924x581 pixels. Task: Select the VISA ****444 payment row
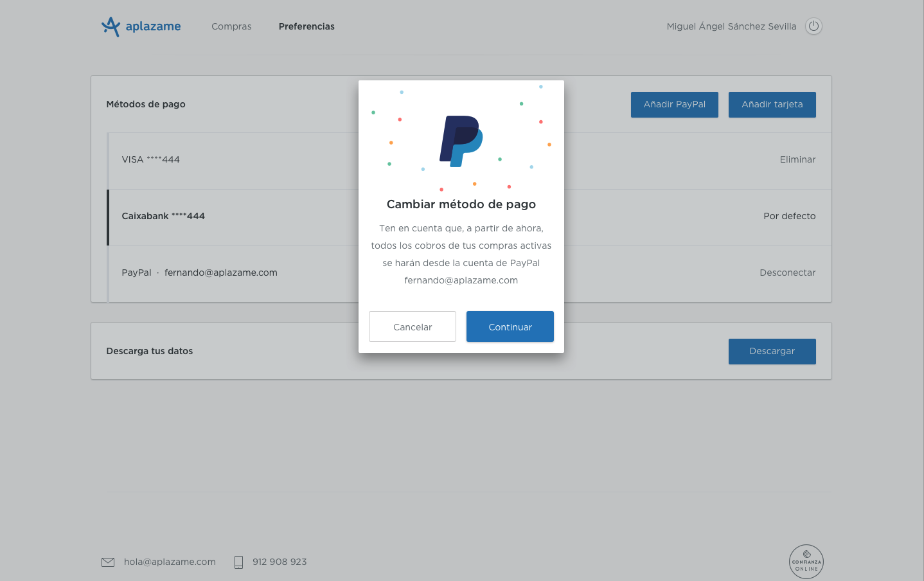click(x=469, y=161)
